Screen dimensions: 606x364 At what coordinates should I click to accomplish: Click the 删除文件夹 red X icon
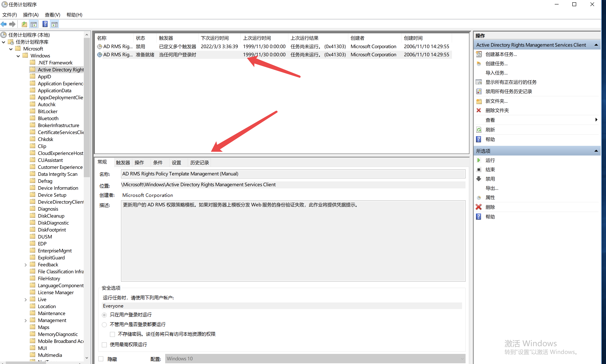[478, 110]
